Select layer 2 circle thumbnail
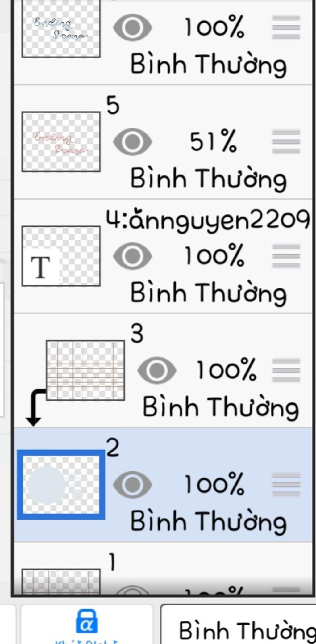The image size is (316, 644). 61,485
